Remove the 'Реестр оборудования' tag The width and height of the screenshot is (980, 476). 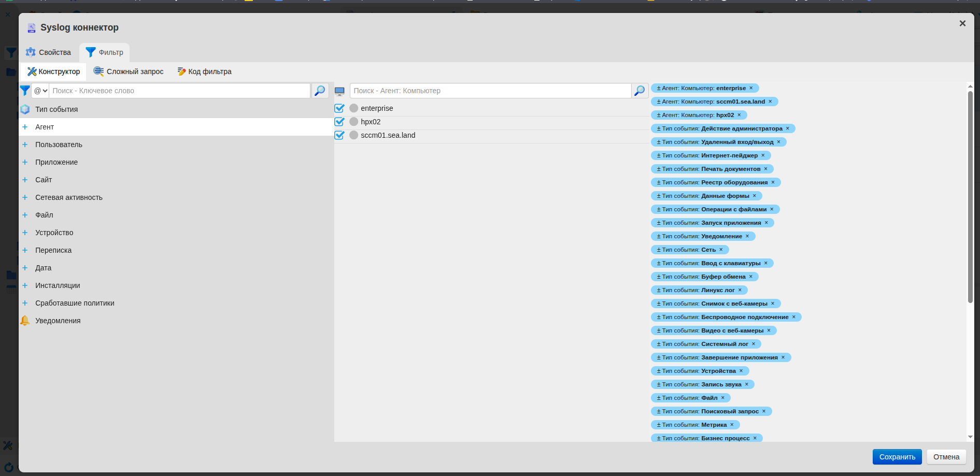click(x=773, y=182)
